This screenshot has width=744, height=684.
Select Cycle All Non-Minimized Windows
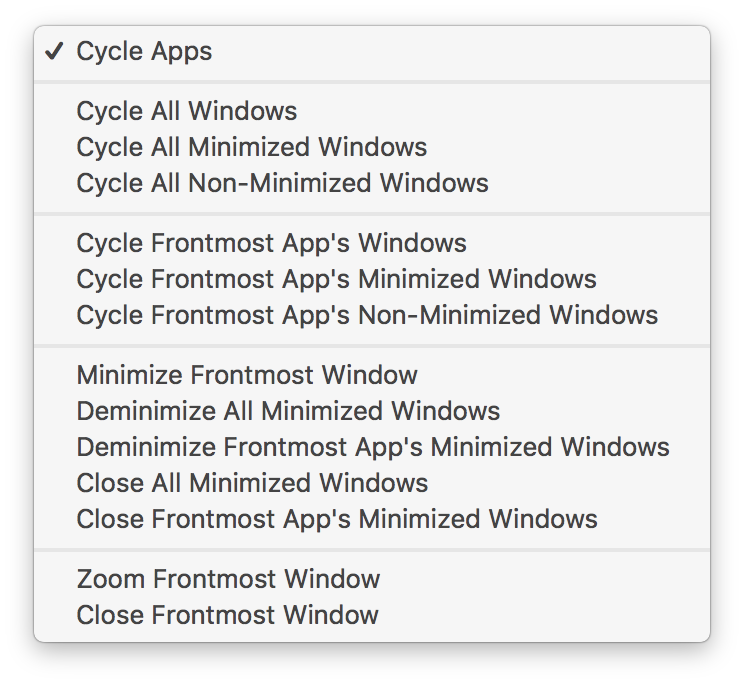pyautogui.click(x=282, y=183)
